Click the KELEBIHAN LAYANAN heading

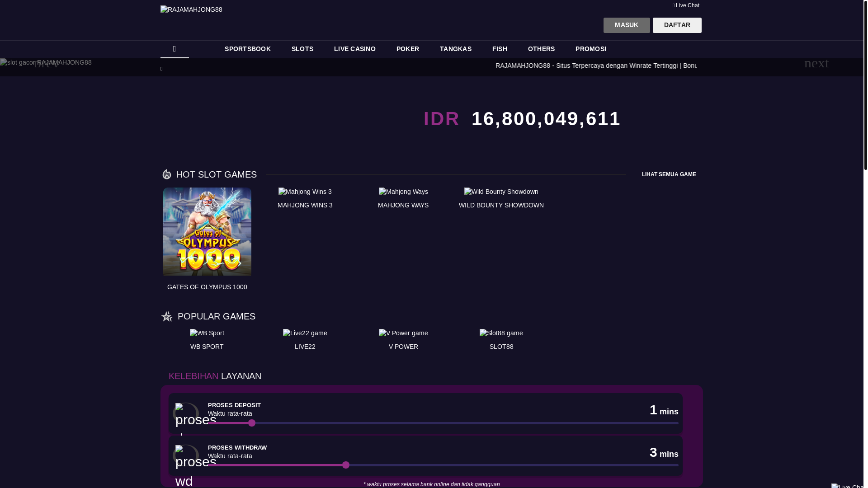[215, 376]
